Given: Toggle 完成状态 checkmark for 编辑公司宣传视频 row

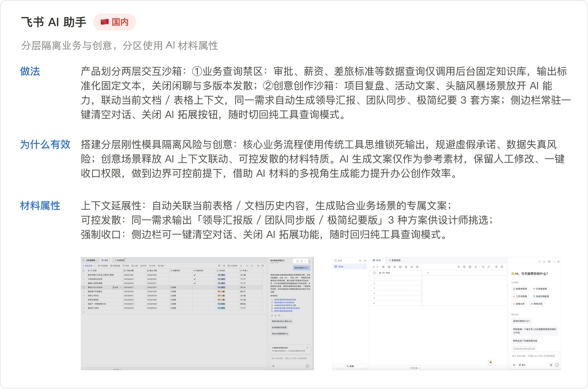Looking at the screenshot, I should point(195,283).
